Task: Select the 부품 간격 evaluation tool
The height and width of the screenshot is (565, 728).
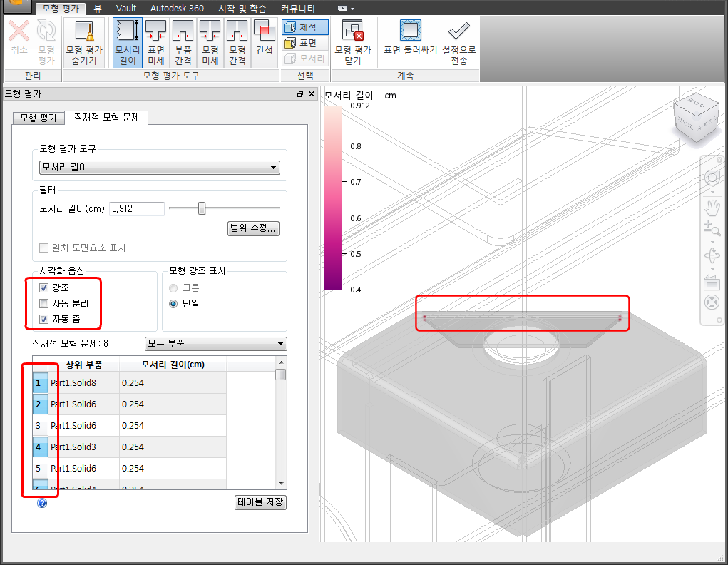Action: point(183,43)
